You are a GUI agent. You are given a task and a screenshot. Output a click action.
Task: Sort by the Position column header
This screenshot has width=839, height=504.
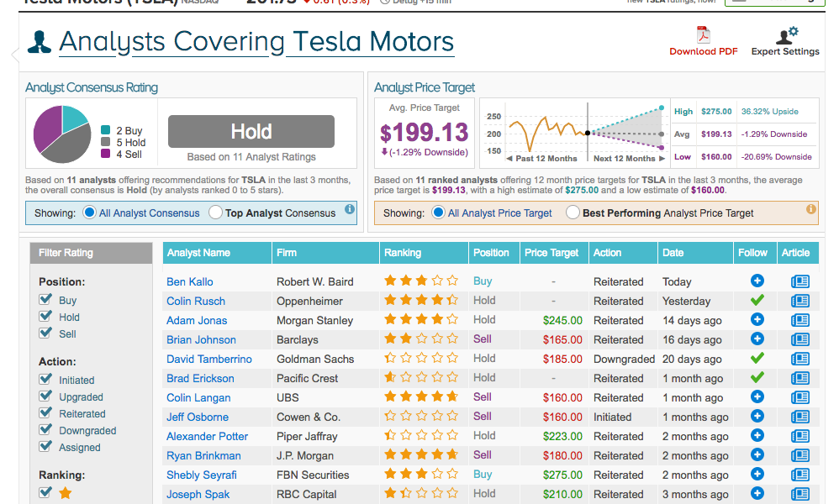tap(494, 253)
